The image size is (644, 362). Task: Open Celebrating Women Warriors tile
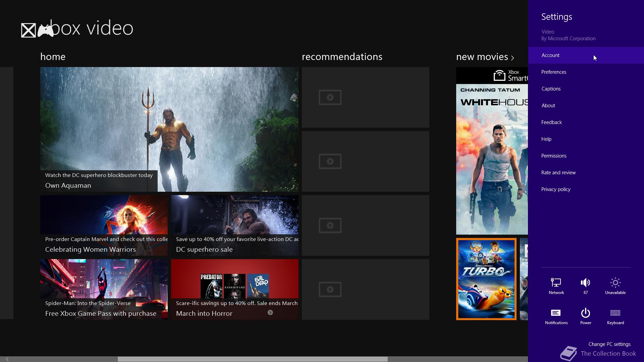[x=104, y=225]
